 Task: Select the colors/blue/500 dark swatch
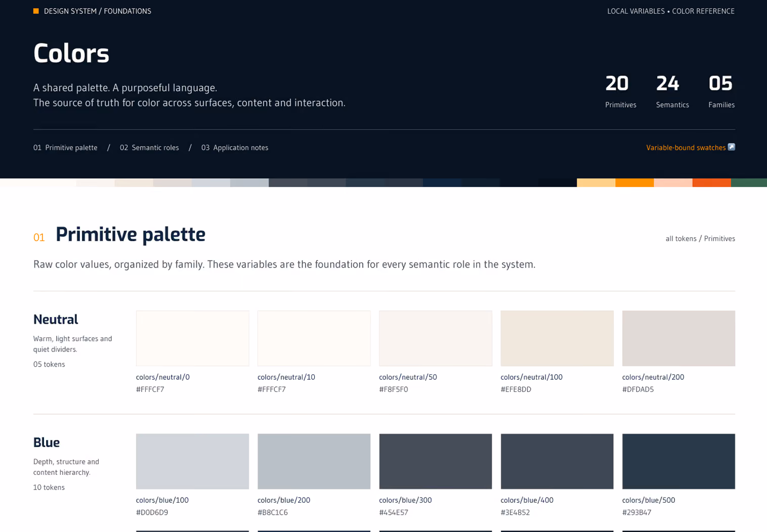[x=678, y=461]
